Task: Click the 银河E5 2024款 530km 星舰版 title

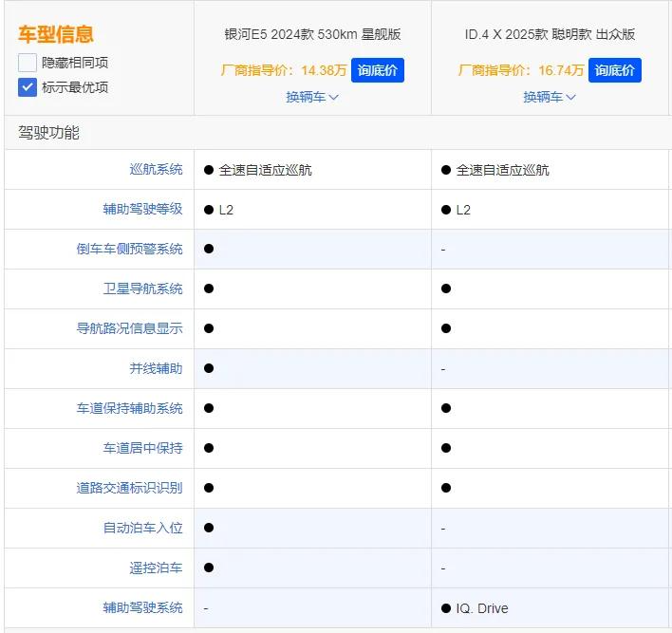Action: click(x=312, y=34)
